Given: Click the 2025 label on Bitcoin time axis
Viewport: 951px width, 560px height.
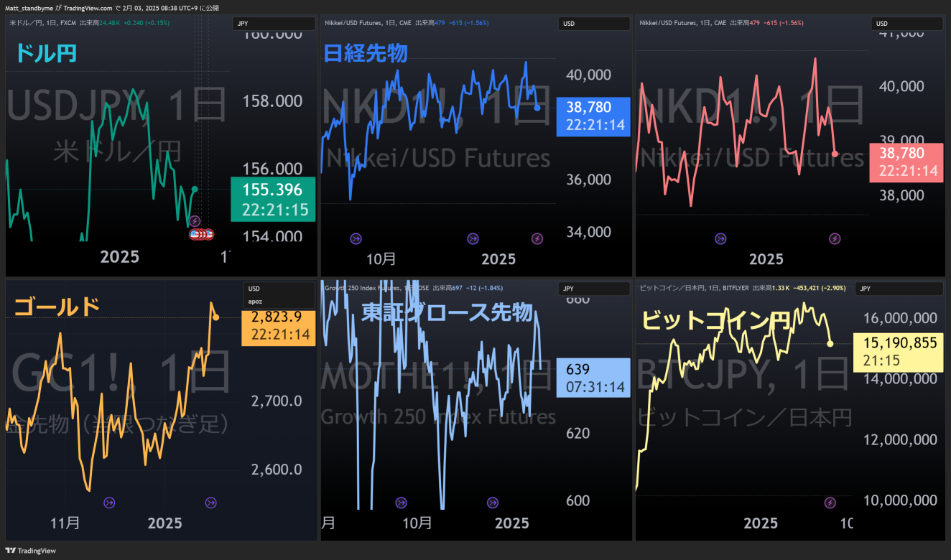Looking at the screenshot, I should [761, 523].
